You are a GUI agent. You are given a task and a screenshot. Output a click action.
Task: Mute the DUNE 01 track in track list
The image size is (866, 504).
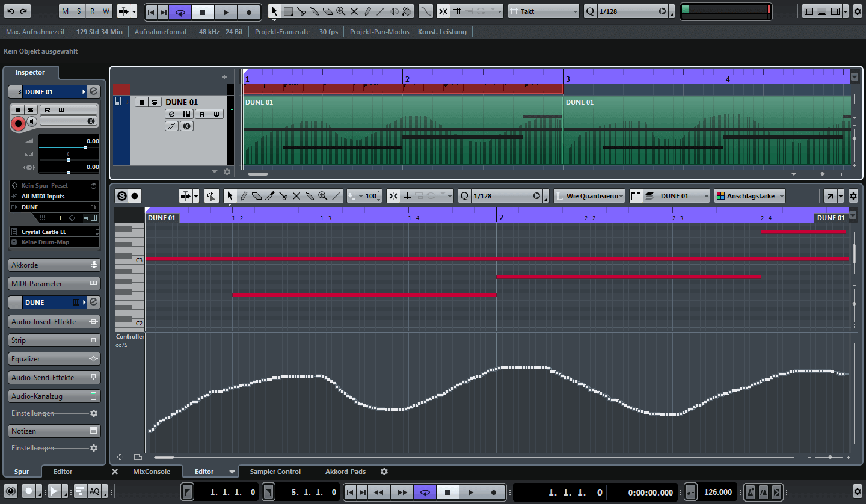pyautogui.click(x=141, y=102)
